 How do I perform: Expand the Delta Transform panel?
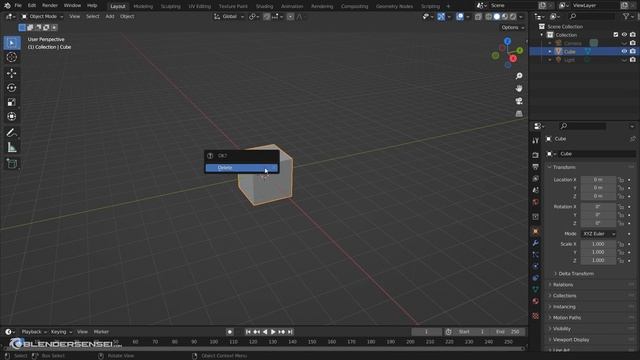(576, 273)
